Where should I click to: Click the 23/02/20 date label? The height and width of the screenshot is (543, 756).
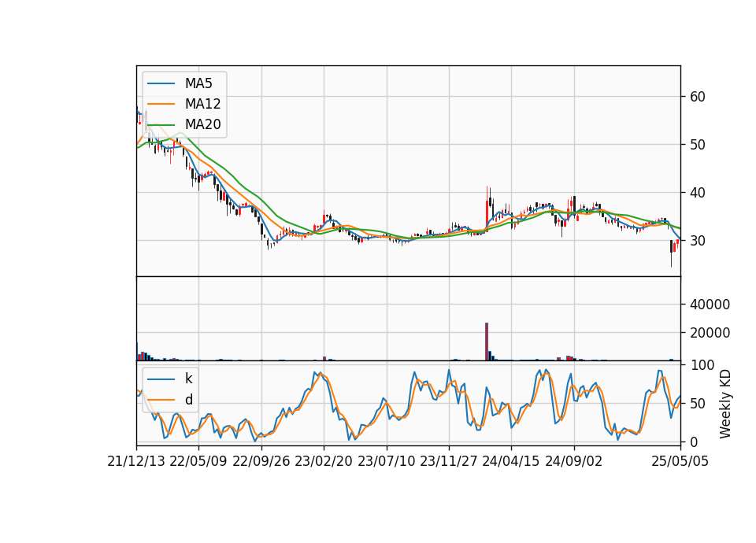pos(324,461)
